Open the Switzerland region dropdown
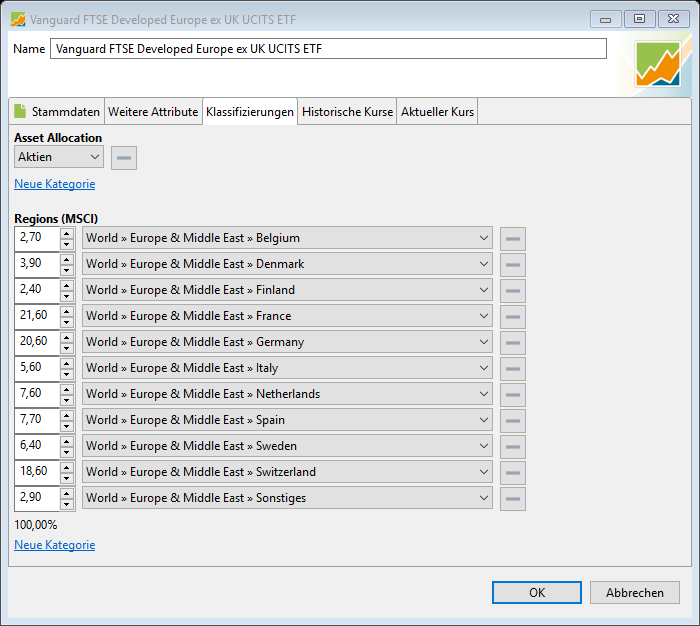Image resolution: width=700 pixels, height=626 pixels. point(287,472)
